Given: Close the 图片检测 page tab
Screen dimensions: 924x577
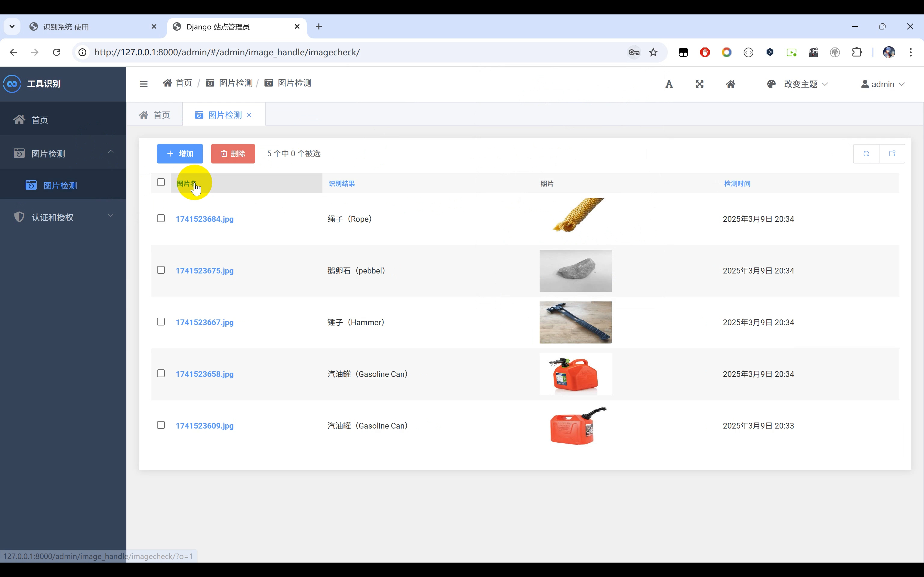Looking at the screenshot, I should coord(249,115).
